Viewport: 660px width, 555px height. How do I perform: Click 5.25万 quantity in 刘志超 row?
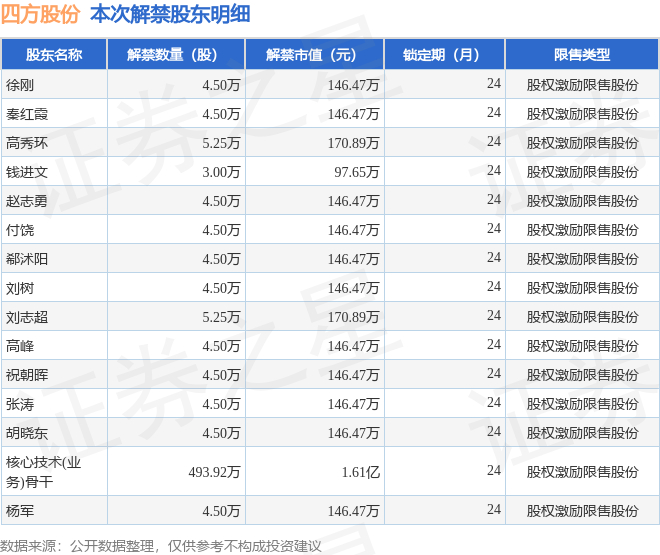221,317
